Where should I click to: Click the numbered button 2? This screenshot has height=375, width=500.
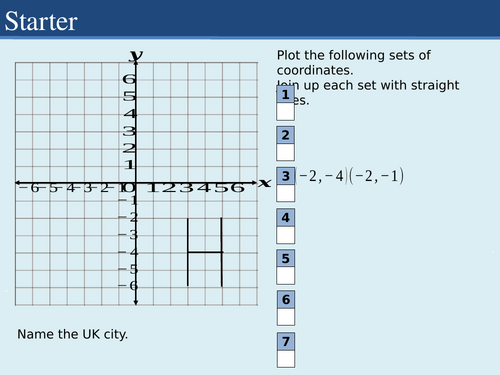click(x=285, y=135)
